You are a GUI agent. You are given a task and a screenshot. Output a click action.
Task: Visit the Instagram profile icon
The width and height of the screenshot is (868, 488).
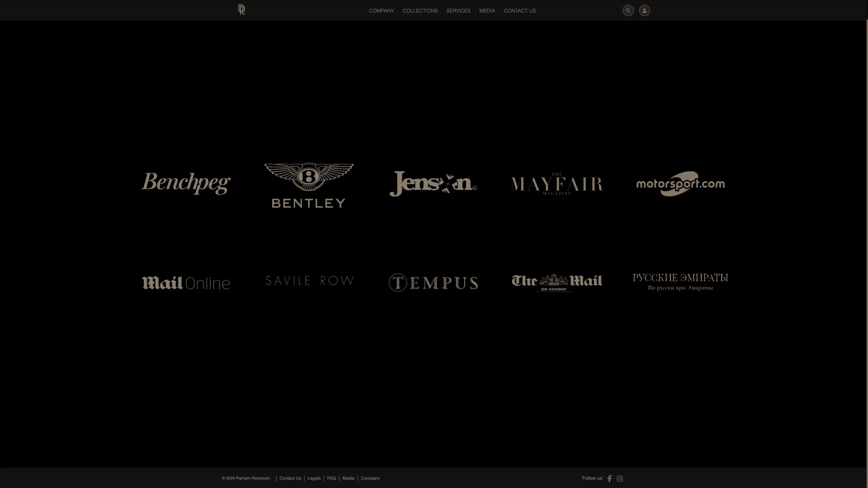pyautogui.click(x=619, y=479)
